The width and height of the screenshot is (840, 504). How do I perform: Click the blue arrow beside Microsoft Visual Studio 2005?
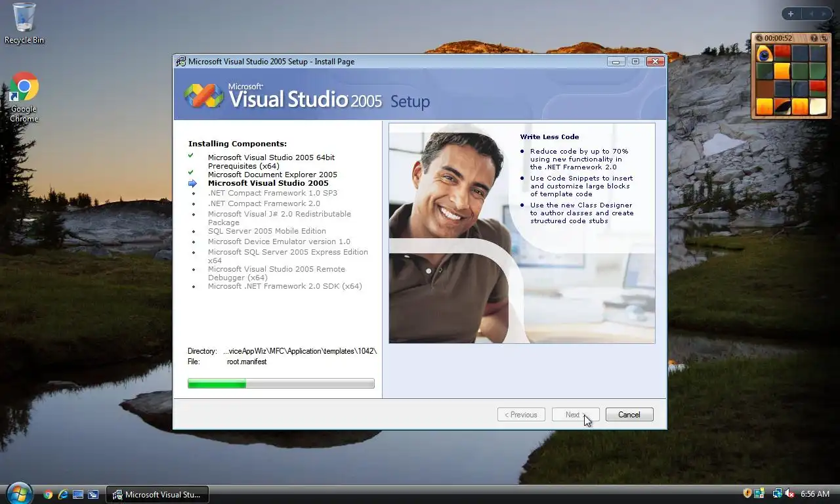pyautogui.click(x=192, y=184)
